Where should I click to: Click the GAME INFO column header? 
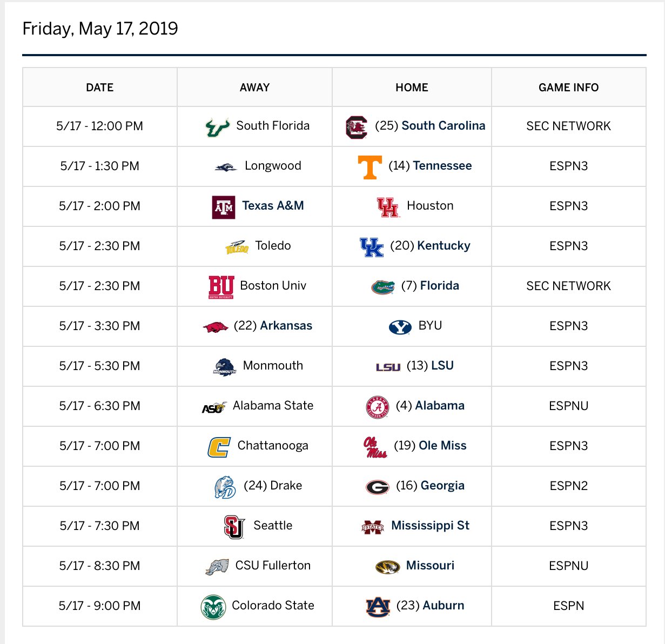(568, 88)
